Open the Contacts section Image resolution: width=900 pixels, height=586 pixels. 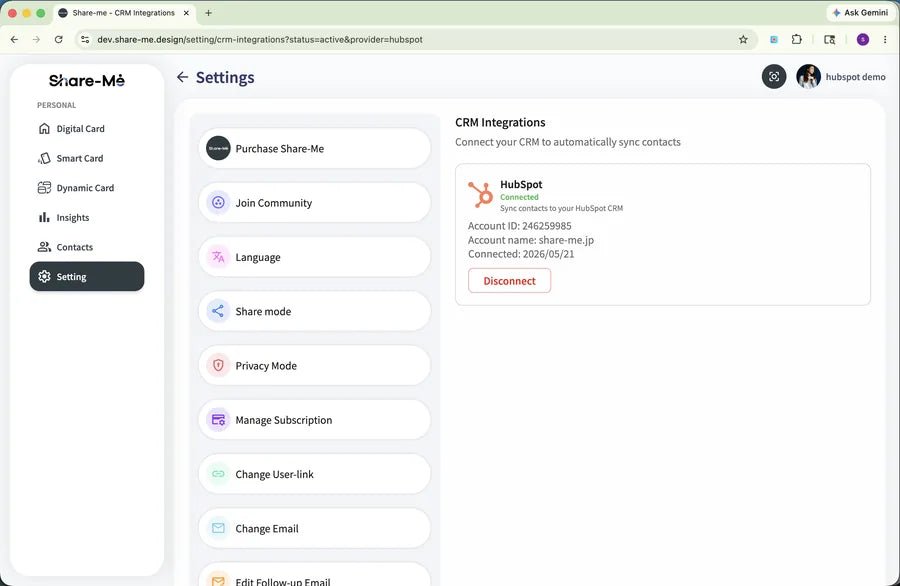click(87, 247)
